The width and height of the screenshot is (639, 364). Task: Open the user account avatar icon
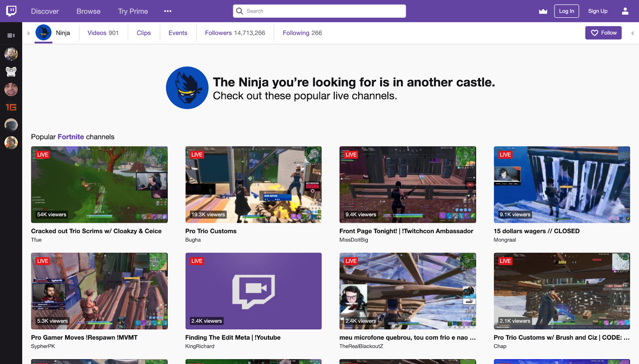tap(625, 11)
